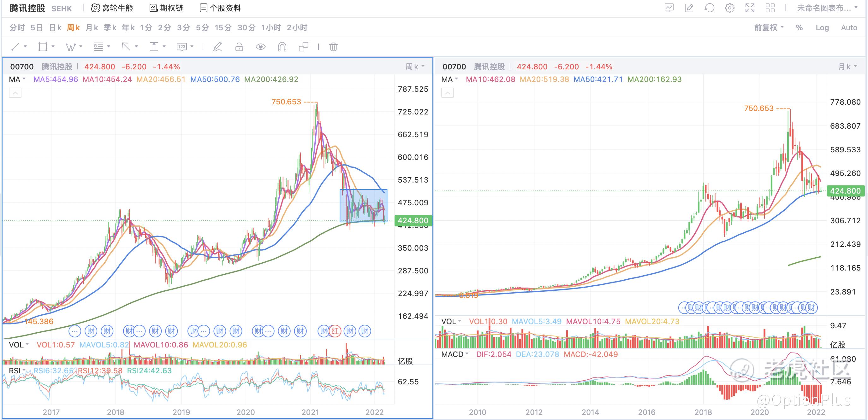Click the MA200:162.93 legend on monthly chart

(x=654, y=79)
